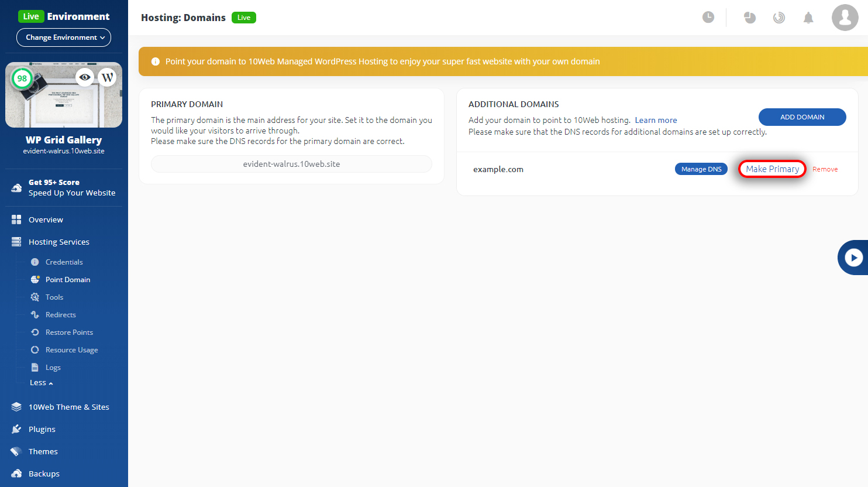The width and height of the screenshot is (868, 487).
Task: Collapse the hosting submenu with Less
Action: pos(42,383)
